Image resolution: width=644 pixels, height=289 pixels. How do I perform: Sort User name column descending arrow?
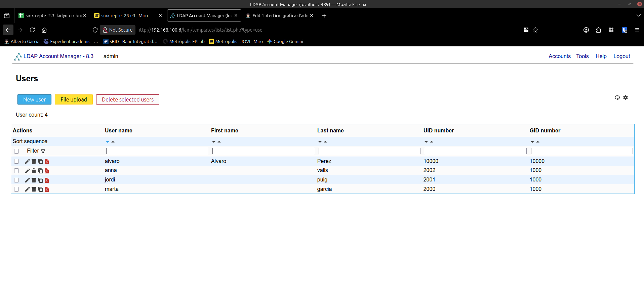108,142
